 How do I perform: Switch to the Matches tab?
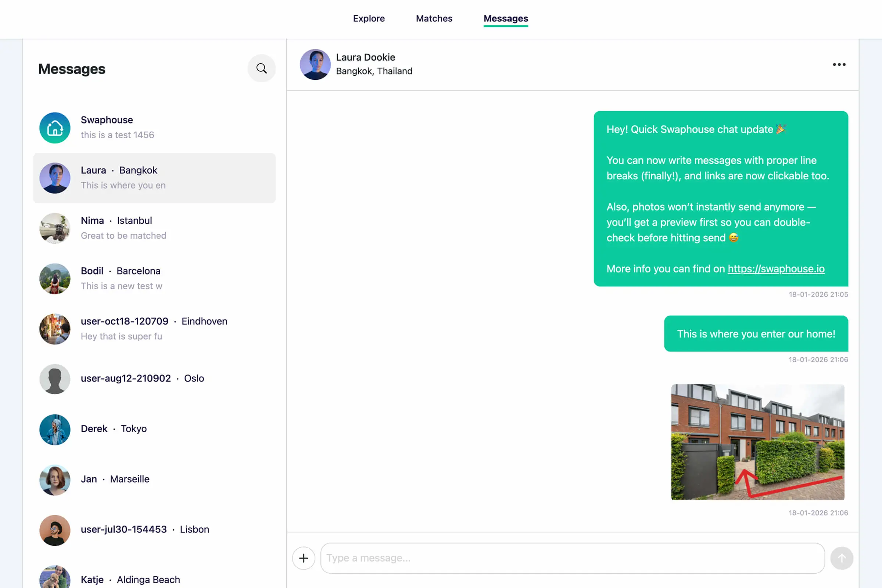point(434,18)
